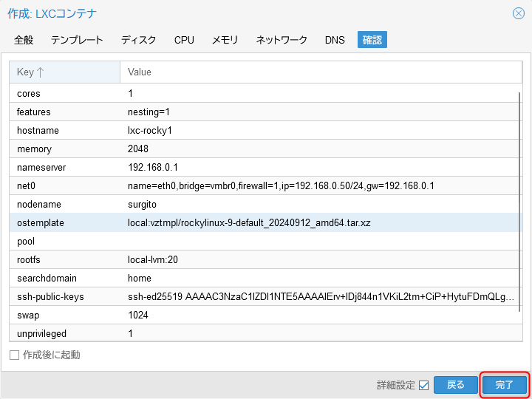Switch to the 全般 tab

click(24, 40)
